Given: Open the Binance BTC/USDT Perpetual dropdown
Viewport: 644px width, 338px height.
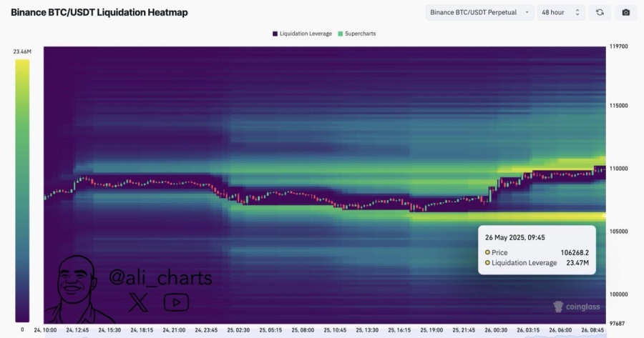Looking at the screenshot, I should (479, 13).
